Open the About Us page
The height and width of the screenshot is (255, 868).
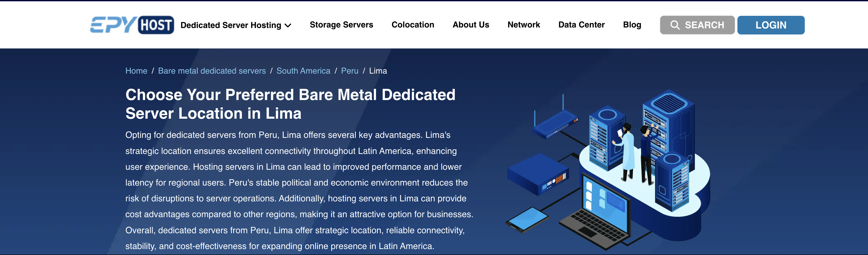pos(471,25)
